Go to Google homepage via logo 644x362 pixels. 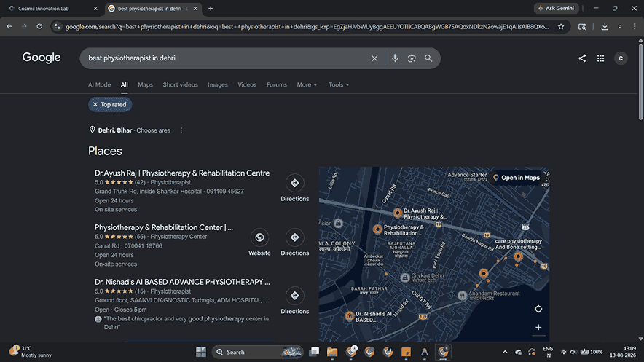point(42,58)
